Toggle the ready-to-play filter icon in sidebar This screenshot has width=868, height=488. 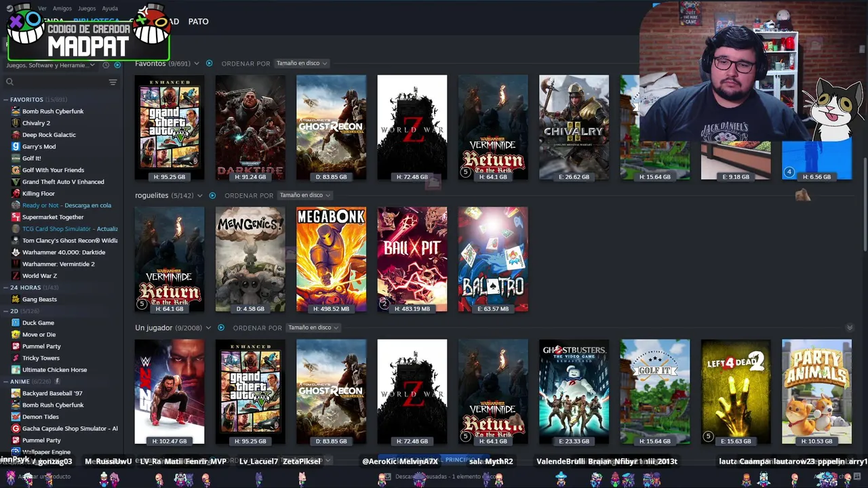click(117, 65)
